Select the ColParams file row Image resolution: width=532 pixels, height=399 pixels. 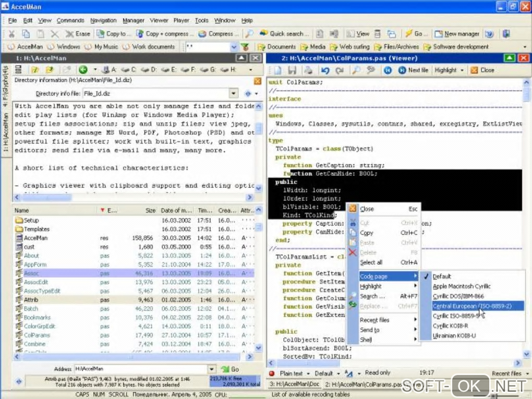tap(135, 335)
